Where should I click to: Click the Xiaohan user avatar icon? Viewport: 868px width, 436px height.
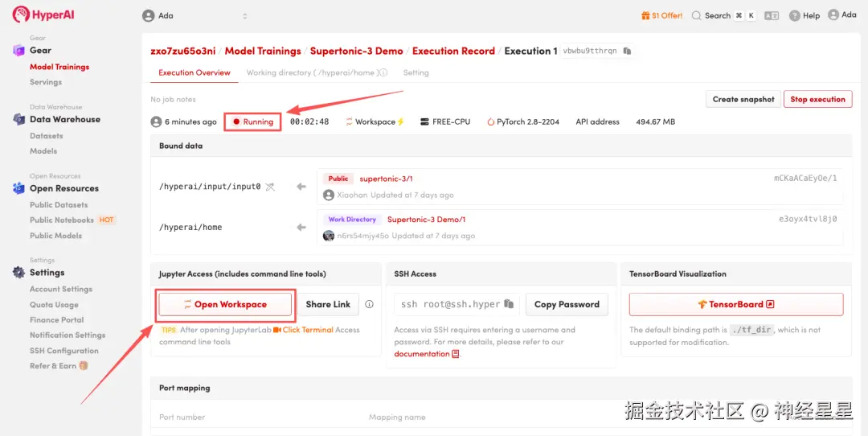329,195
